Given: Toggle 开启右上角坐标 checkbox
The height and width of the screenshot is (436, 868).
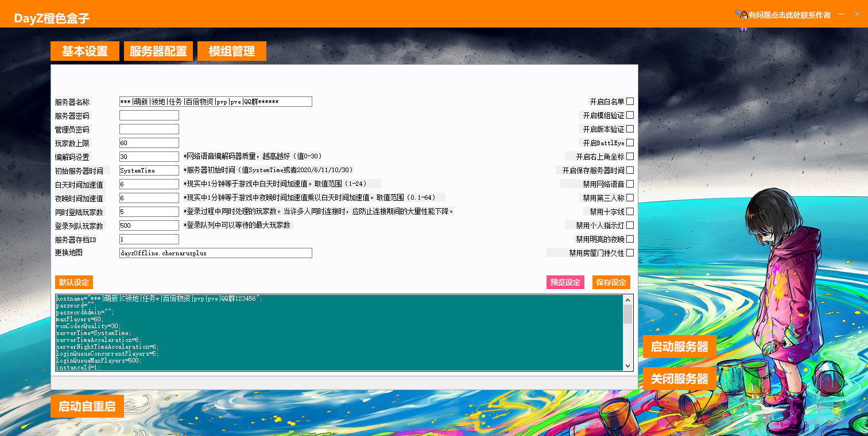Looking at the screenshot, I should pyautogui.click(x=630, y=157).
